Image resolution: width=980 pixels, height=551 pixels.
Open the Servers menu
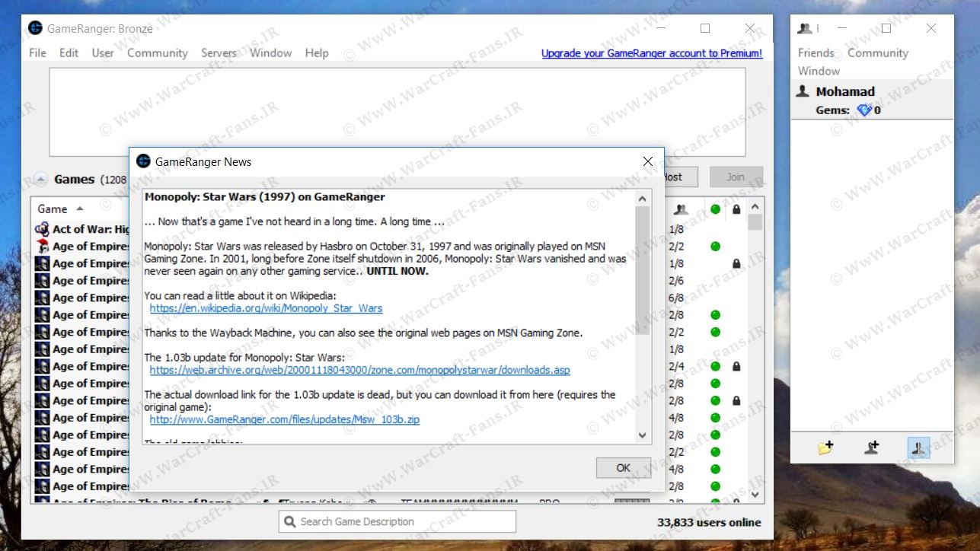coord(219,53)
